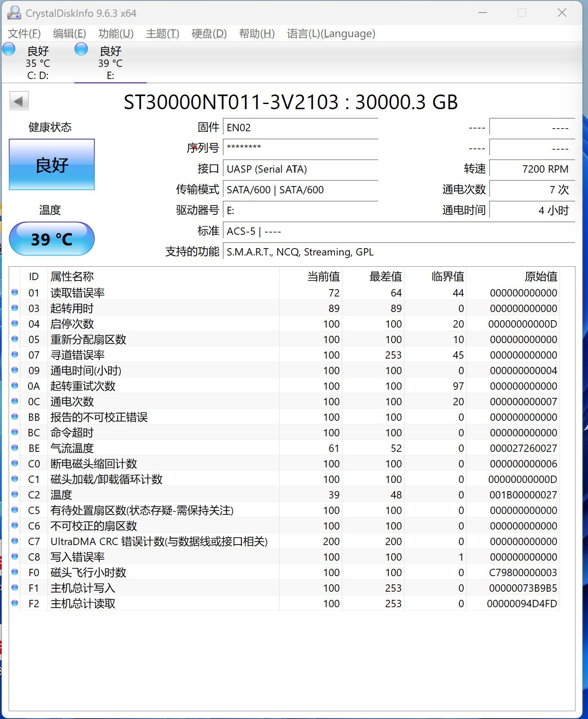Click raw value 000027260027

[x=523, y=448]
